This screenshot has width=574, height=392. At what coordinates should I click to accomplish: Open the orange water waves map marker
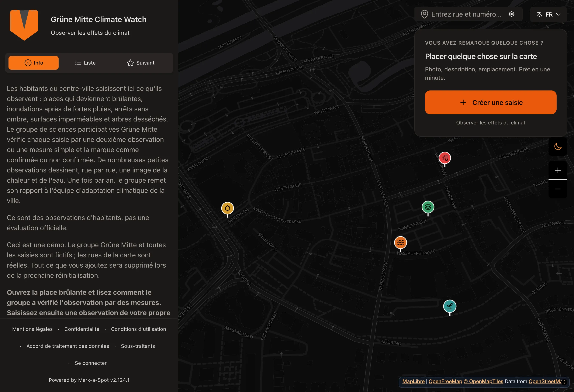tap(400, 243)
